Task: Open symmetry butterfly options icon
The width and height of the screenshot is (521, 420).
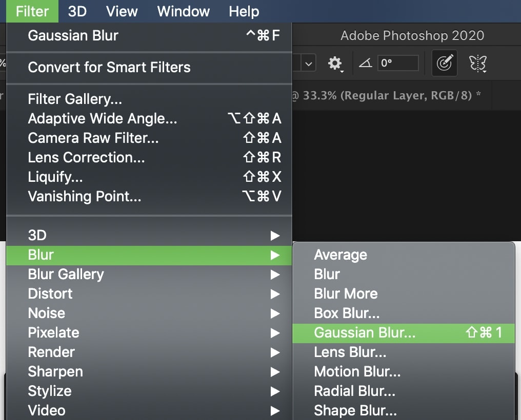Action: click(478, 64)
